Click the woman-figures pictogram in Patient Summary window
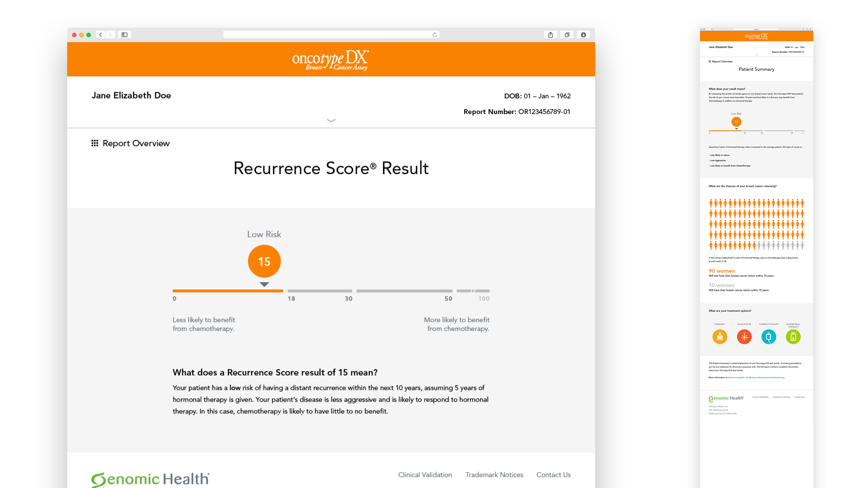 click(757, 224)
